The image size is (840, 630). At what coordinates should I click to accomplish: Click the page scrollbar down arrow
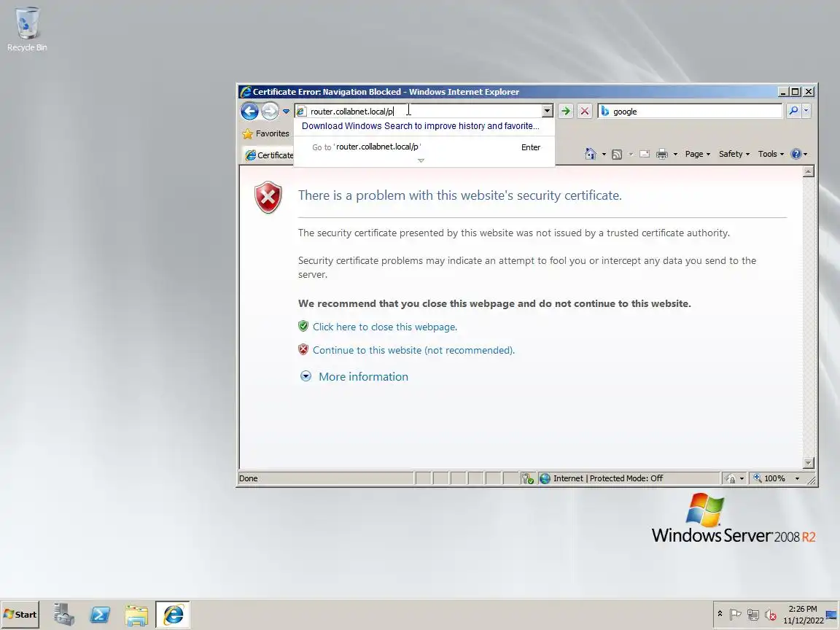809,463
